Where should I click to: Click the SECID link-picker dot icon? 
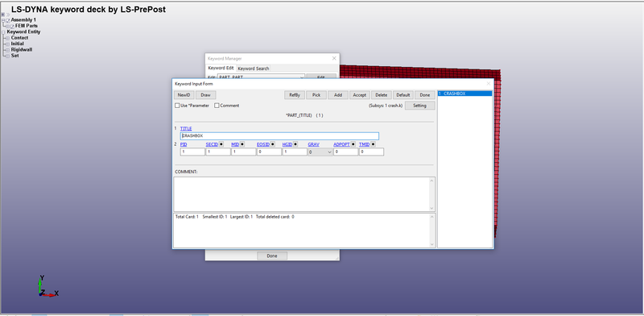tap(221, 144)
